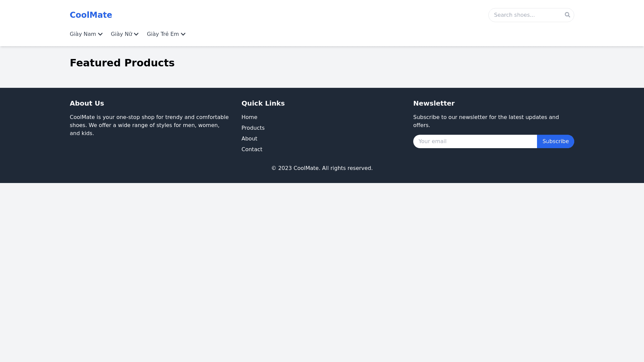The height and width of the screenshot is (362, 644).
Task: Click the Newsletter footer heading
Action: click(x=434, y=104)
